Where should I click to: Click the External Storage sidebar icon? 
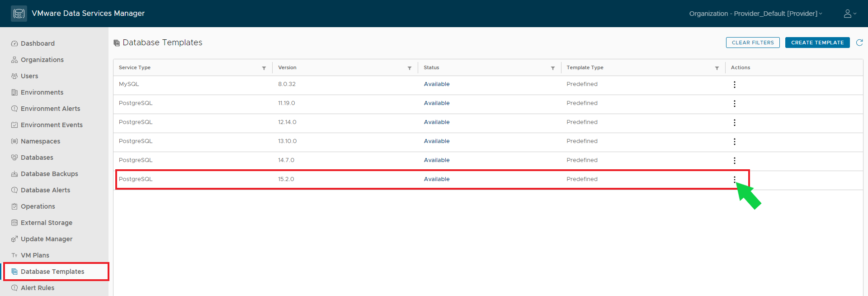click(x=14, y=223)
